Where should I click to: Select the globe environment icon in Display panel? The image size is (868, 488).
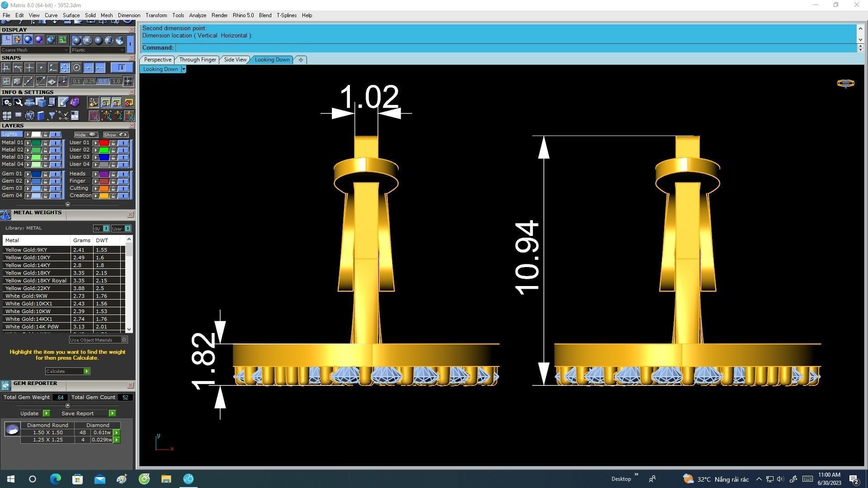51,39
